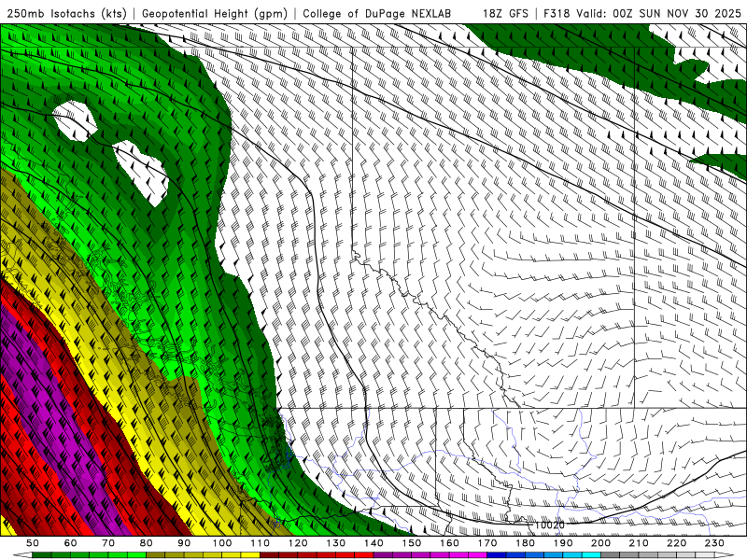Select the dark purple swatch under 140
This screenshot has width=747, height=560.
(383, 554)
